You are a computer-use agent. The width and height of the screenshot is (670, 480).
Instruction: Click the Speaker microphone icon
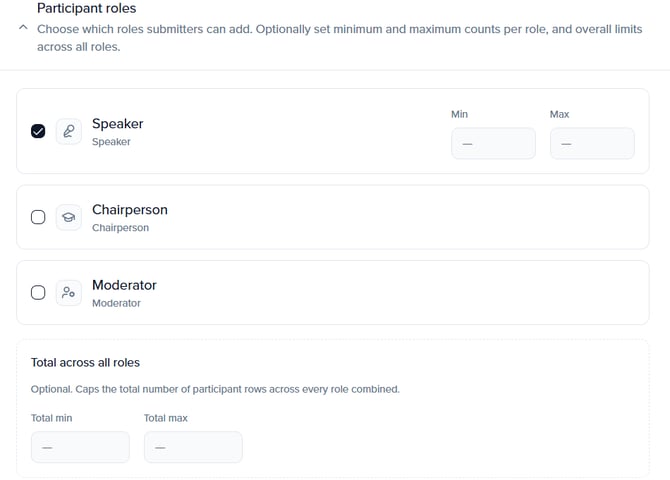coord(69,131)
